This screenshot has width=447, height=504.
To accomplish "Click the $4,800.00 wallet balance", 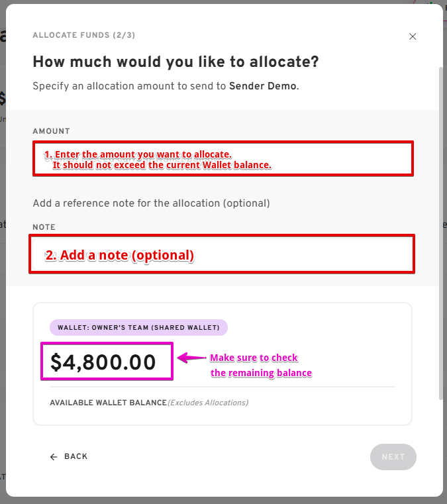I will (x=104, y=362).
